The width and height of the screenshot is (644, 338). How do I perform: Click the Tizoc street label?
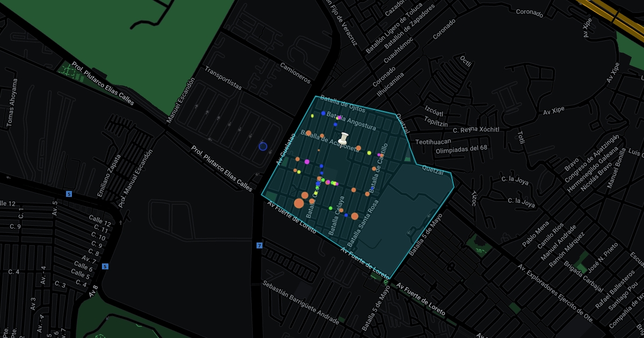(x=473, y=198)
